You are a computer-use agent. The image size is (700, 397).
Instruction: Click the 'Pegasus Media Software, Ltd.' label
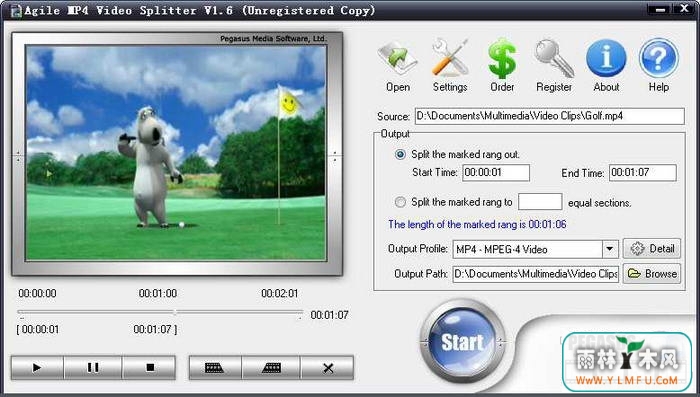point(273,39)
